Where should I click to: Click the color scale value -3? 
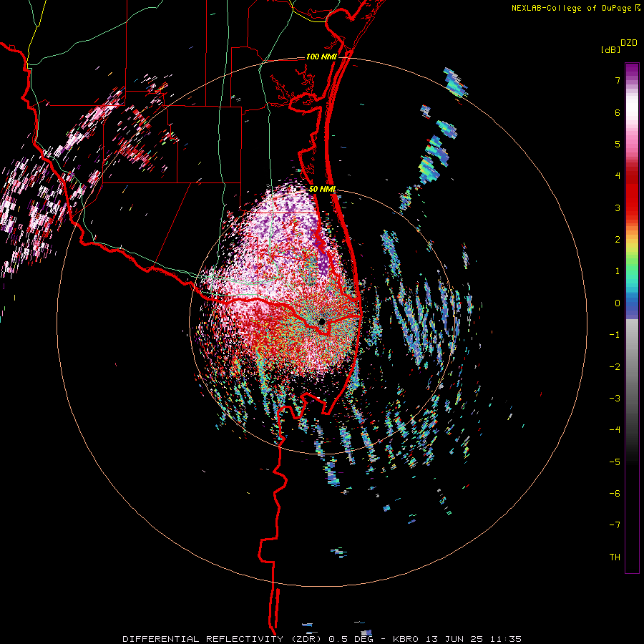pos(615,399)
